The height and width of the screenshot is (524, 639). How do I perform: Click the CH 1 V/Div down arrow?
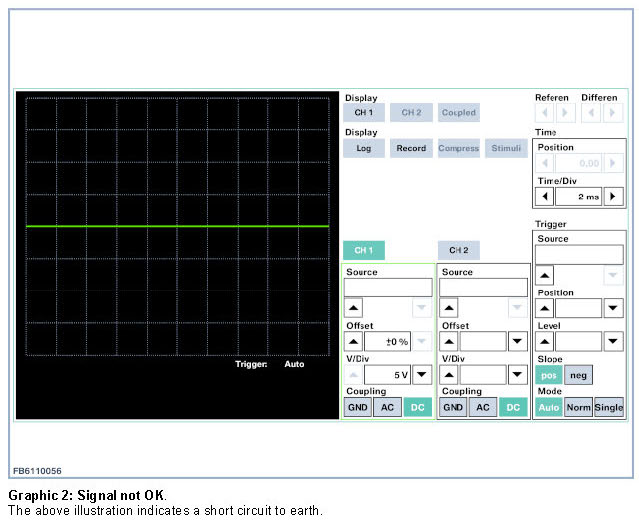pyautogui.click(x=422, y=375)
